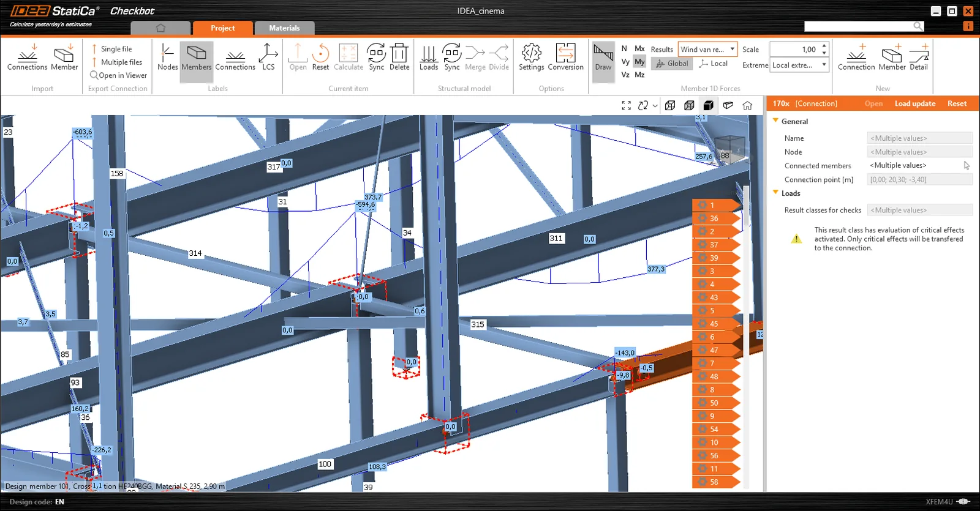Enable the N force display
Screen dimensions: 980x511
pos(624,48)
